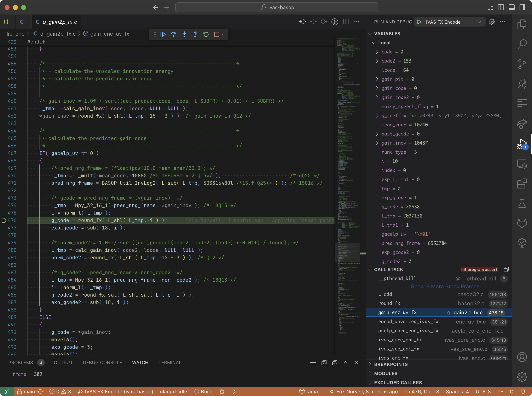Open the IVAS FX Encode configuration dropdown

pos(479,22)
